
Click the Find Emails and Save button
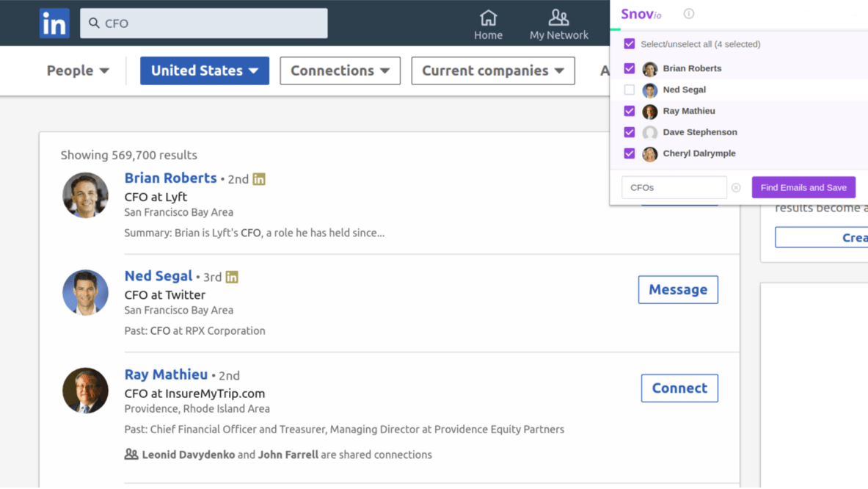point(803,187)
